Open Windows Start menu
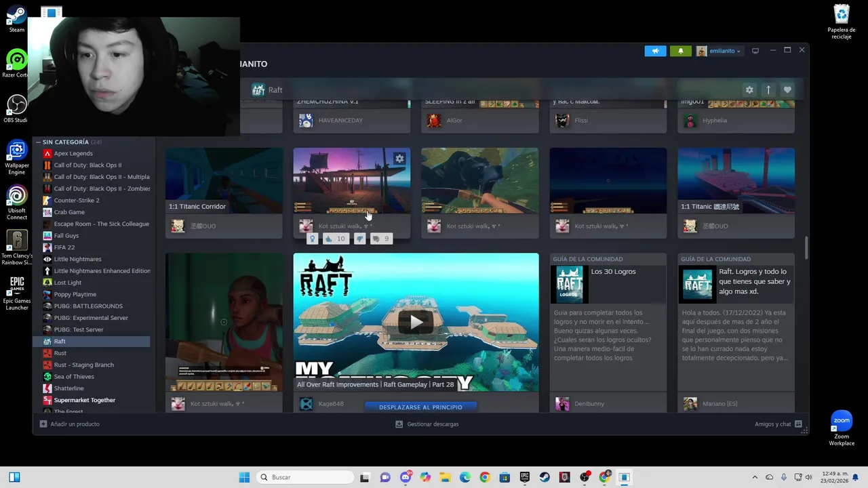The width and height of the screenshot is (868, 488). tap(245, 477)
